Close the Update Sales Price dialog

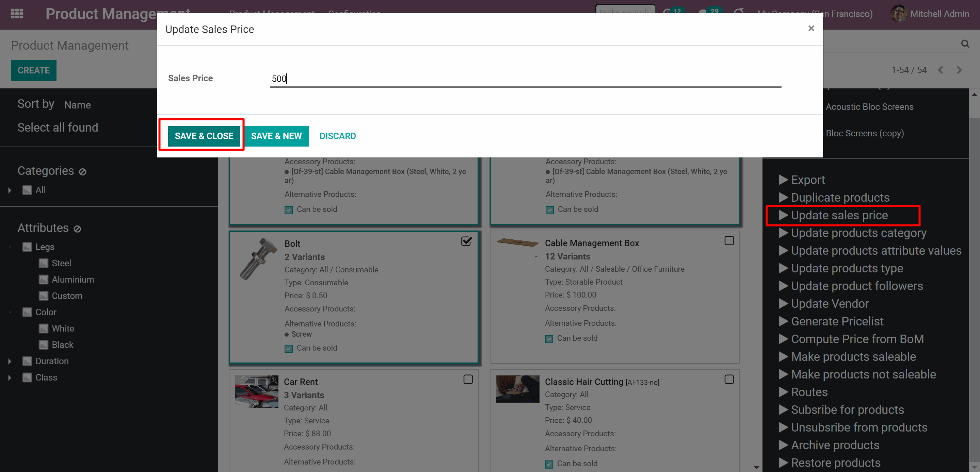[x=811, y=29]
